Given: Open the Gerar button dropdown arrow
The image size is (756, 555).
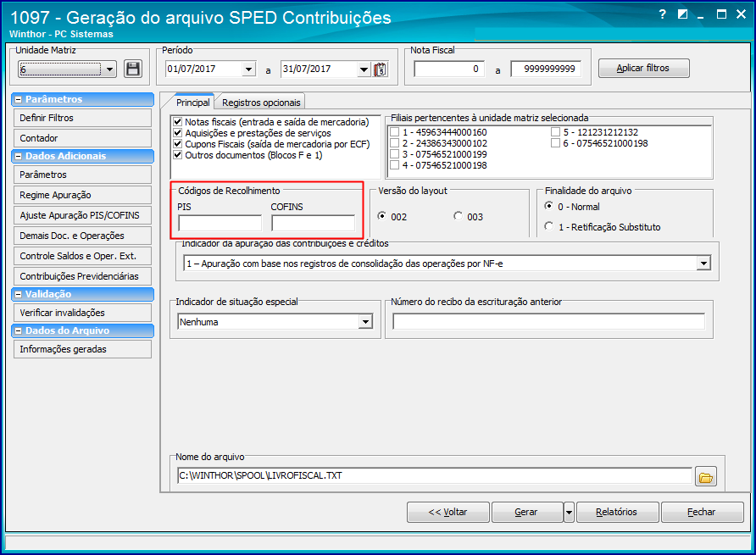Looking at the screenshot, I should pyautogui.click(x=569, y=512).
